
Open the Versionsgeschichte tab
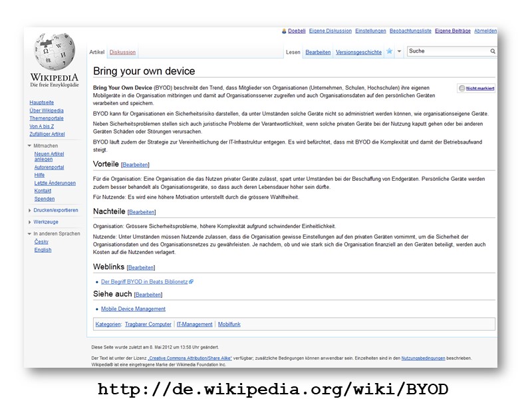click(x=358, y=52)
